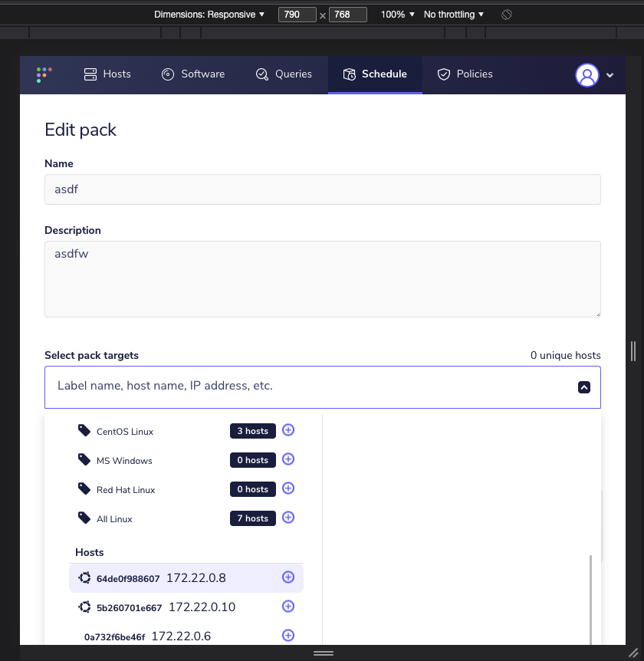Select host name 0a732f6be46f
This screenshot has width=644, height=661.
click(x=115, y=637)
